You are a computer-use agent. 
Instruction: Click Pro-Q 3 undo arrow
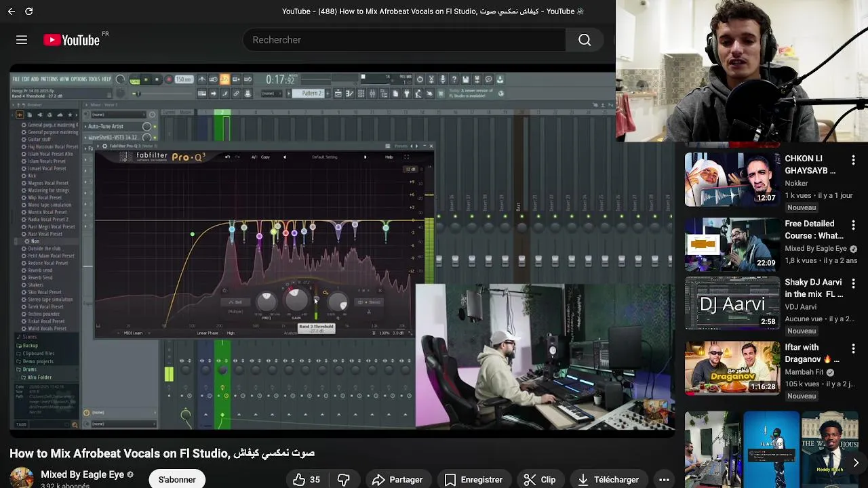227,157
